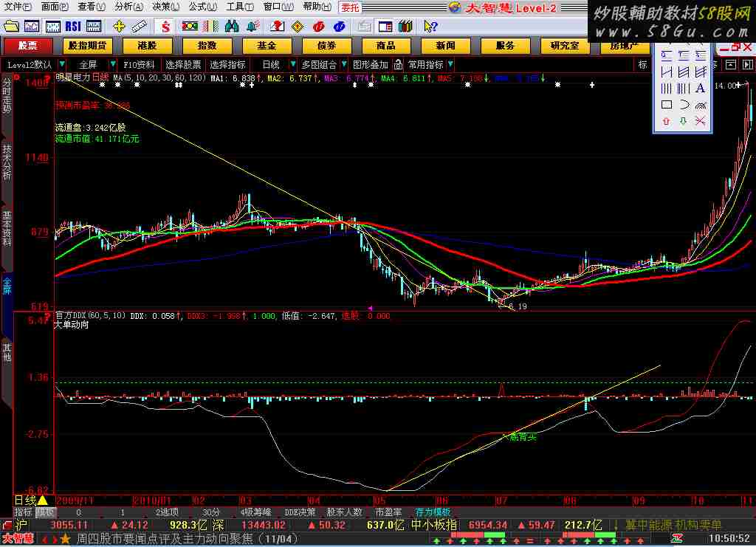Click the 股指期货 category button

coord(87,45)
